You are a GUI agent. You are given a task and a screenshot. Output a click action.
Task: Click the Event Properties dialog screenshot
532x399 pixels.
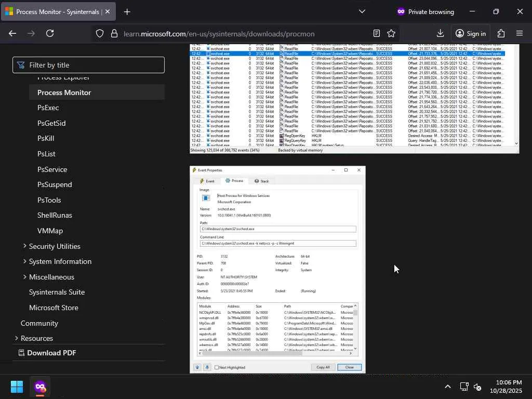click(277, 270)
